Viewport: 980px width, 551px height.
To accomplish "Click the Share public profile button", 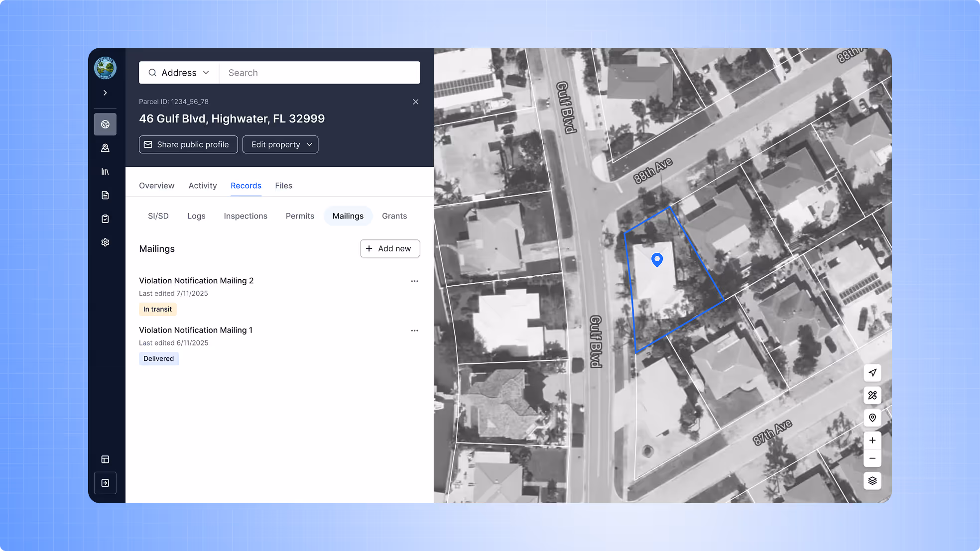I will point(188,144).
